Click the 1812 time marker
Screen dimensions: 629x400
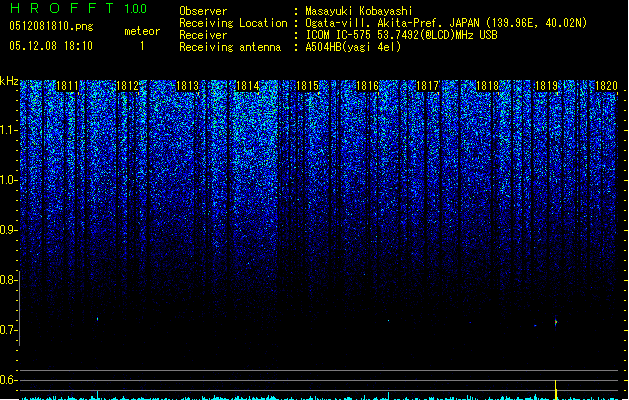pyautogui.click(x=127, y=86)
